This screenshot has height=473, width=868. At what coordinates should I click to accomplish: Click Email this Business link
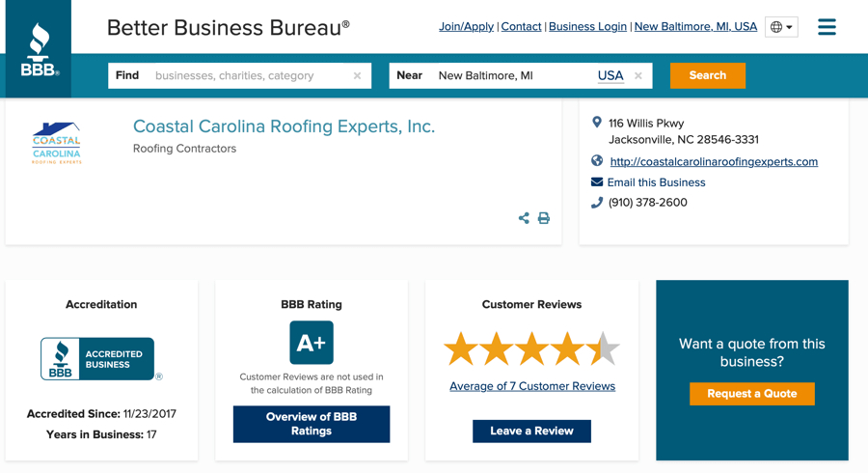click(x=656, y=182)
